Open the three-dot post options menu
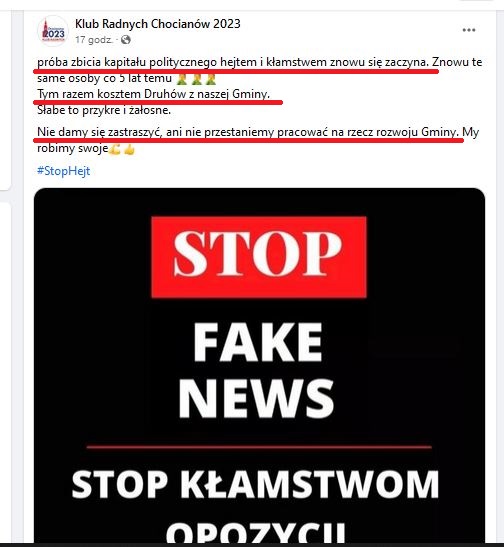This screenshot has height=547, width=504. 469,30
